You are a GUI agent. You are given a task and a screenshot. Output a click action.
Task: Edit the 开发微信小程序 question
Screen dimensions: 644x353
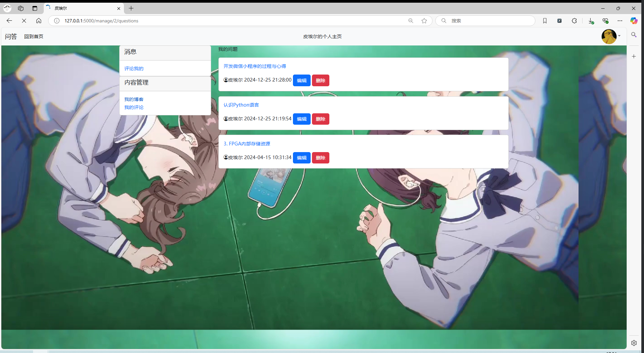pyautogui.click(x=302, y=80)
